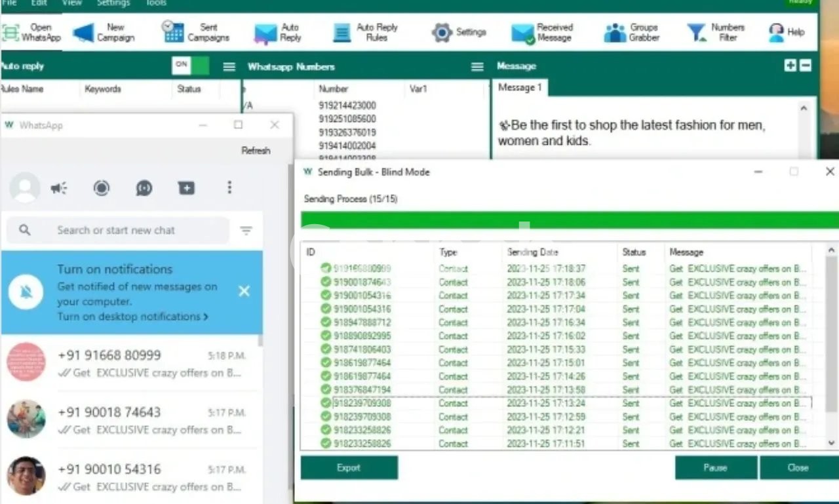Dismiss the Turn on notifications banner

coord(244,292)
